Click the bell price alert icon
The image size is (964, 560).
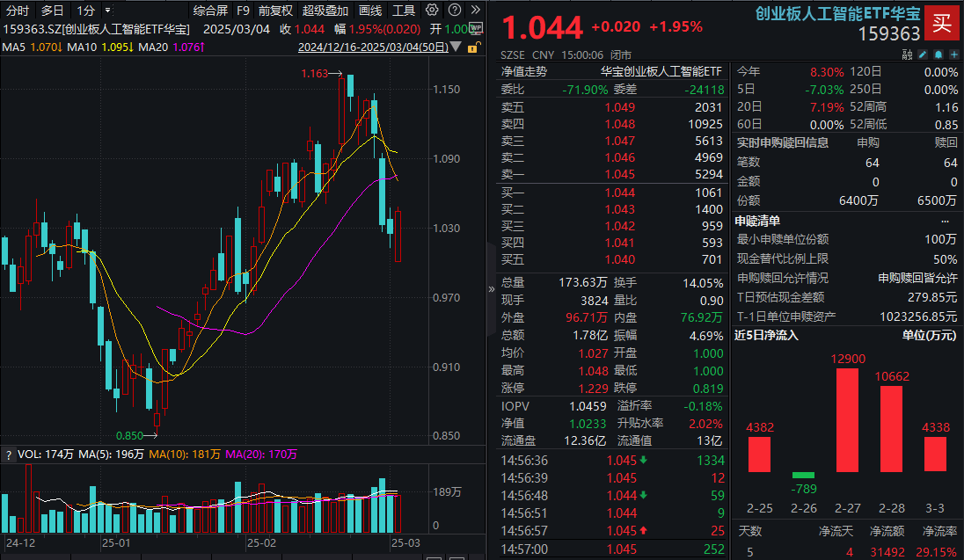tap(938, 54)
